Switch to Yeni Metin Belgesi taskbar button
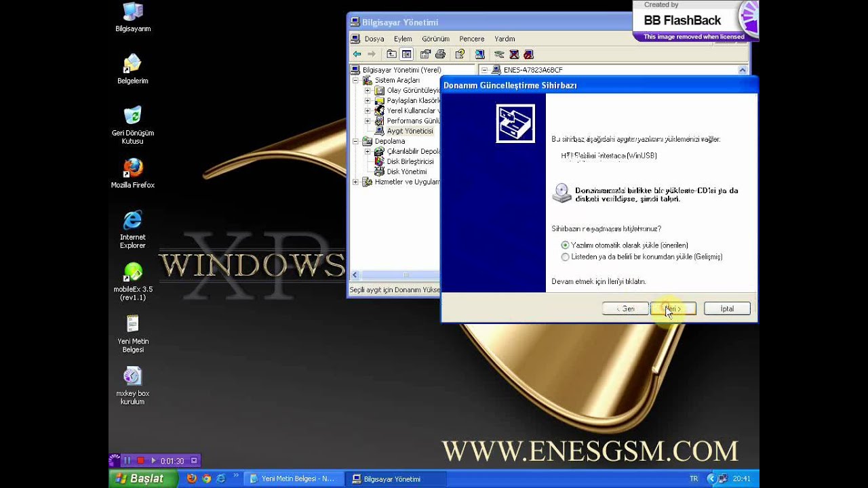This screenshot has height=488, width=868. [x=292, y=479]
